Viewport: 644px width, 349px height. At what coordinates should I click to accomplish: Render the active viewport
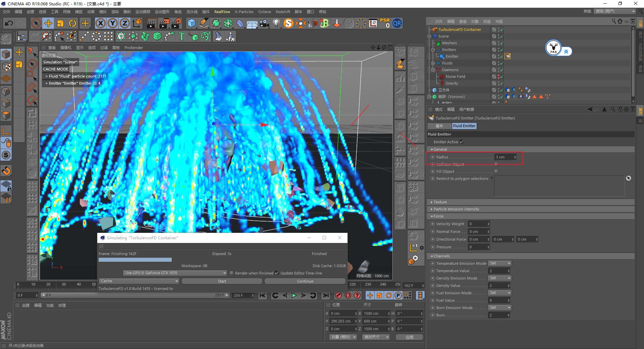pos(152,23)
